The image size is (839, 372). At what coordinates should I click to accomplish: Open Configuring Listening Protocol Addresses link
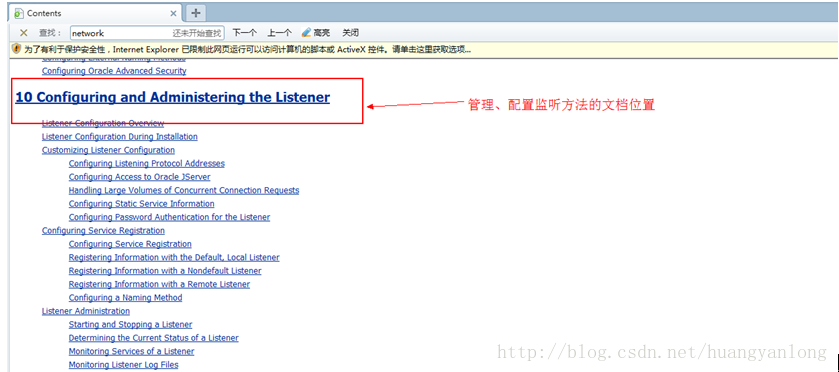coord(147,163)
